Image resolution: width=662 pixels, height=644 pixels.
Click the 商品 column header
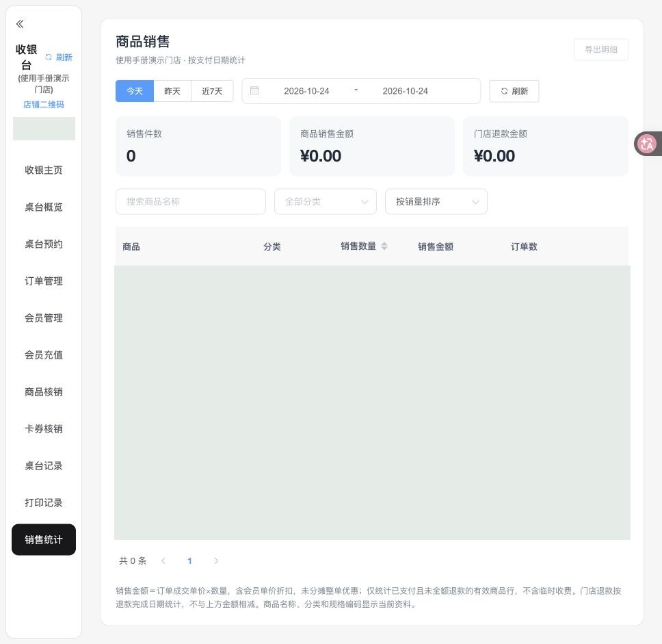[x=131, y=246]
